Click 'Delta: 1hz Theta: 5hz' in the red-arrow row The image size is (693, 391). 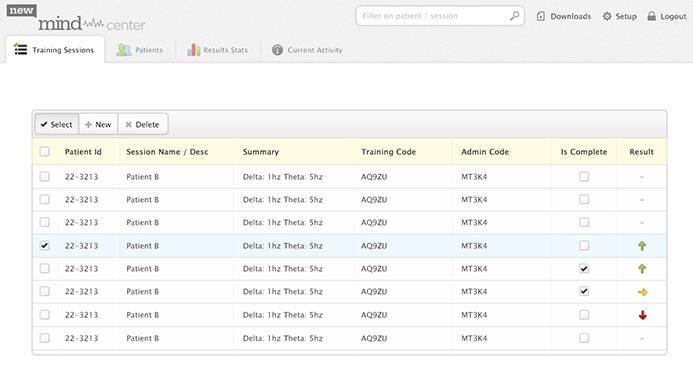(x=282, y=315)
